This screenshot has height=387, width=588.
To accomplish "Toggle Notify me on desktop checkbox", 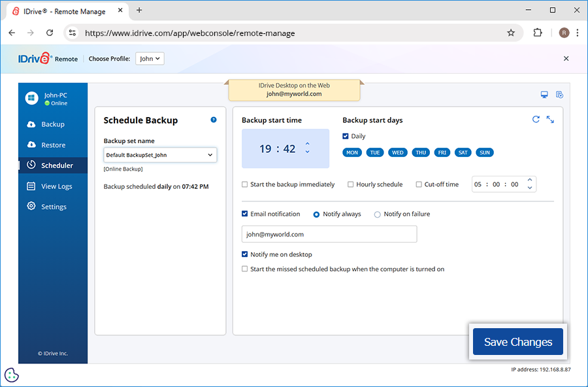I will (x=244, y=254).
